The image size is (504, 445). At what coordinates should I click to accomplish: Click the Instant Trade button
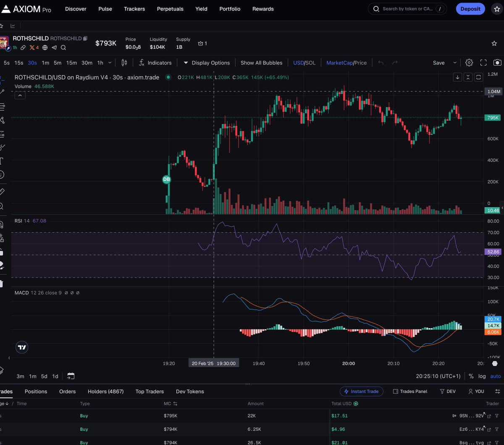(x=361, y=391)
